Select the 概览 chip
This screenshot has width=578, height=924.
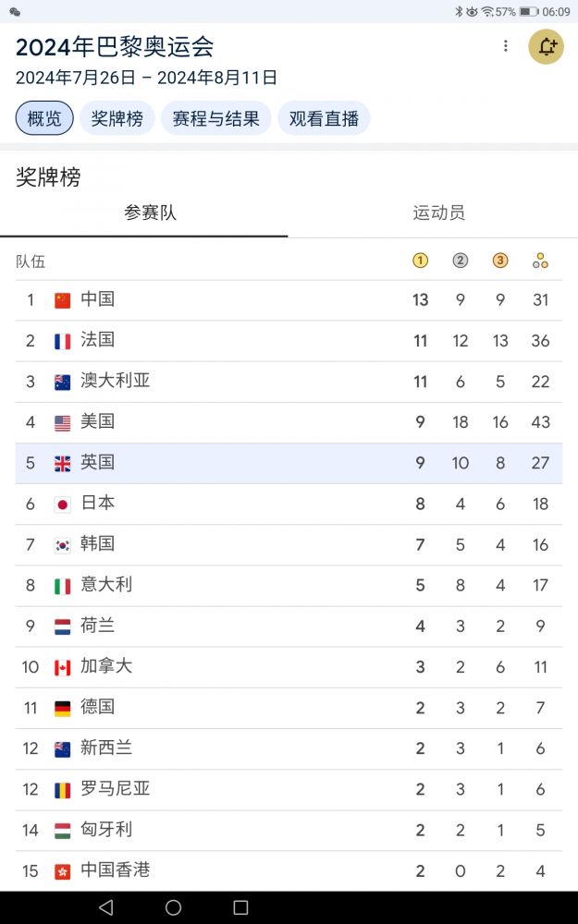click(x=44, y=118)
